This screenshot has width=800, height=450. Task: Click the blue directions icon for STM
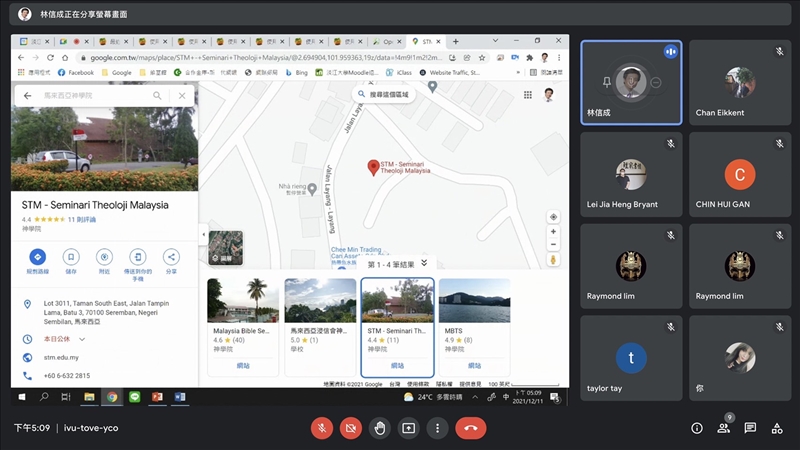click(37, 257)
